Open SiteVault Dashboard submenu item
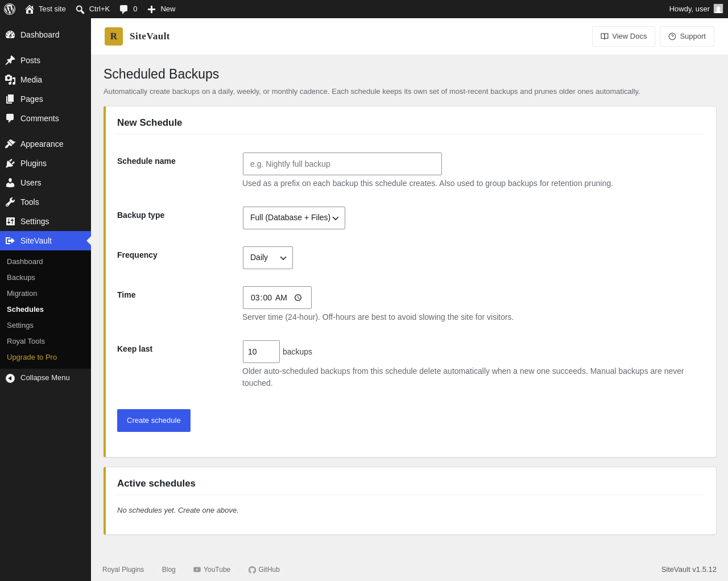 [x=25, y=262]
